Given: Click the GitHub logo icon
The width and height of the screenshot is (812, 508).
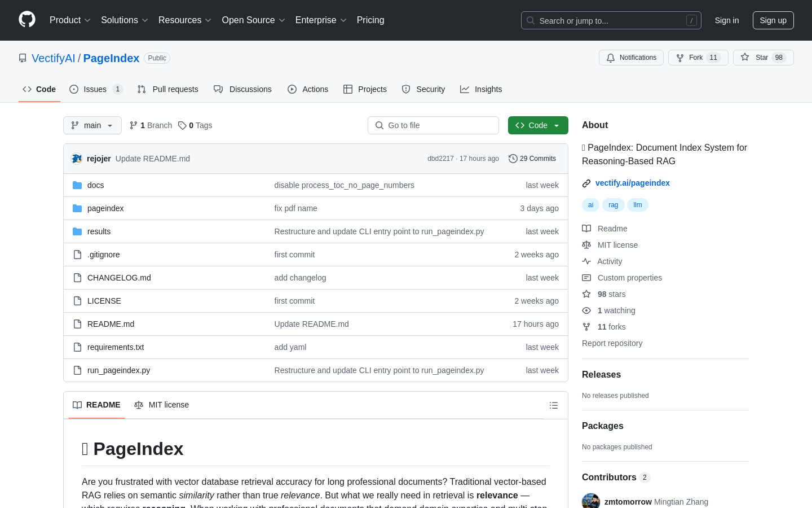Looking at the screenshot, I should pos(27,20).
